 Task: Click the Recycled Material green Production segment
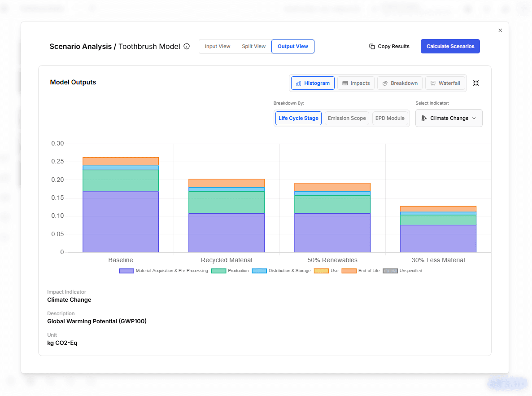click(227, 202)
